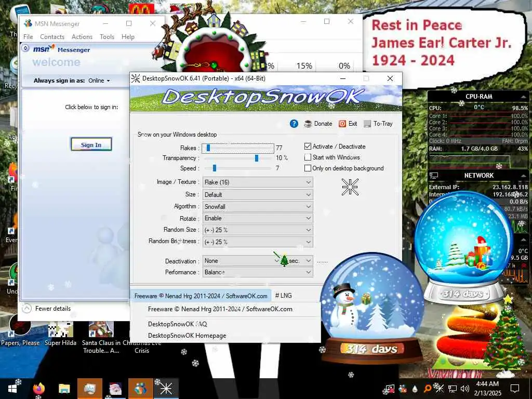Click the tray network icon
This screenshot has width=532, height=399.
coord(453,389)
